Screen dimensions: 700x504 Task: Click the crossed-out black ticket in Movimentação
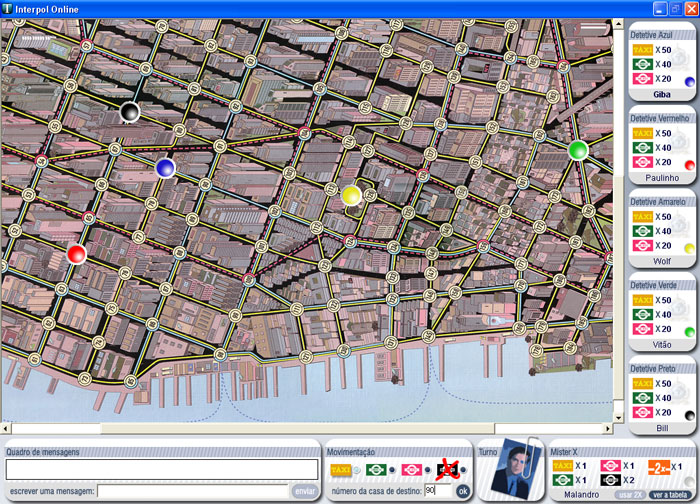click(447, 470)
